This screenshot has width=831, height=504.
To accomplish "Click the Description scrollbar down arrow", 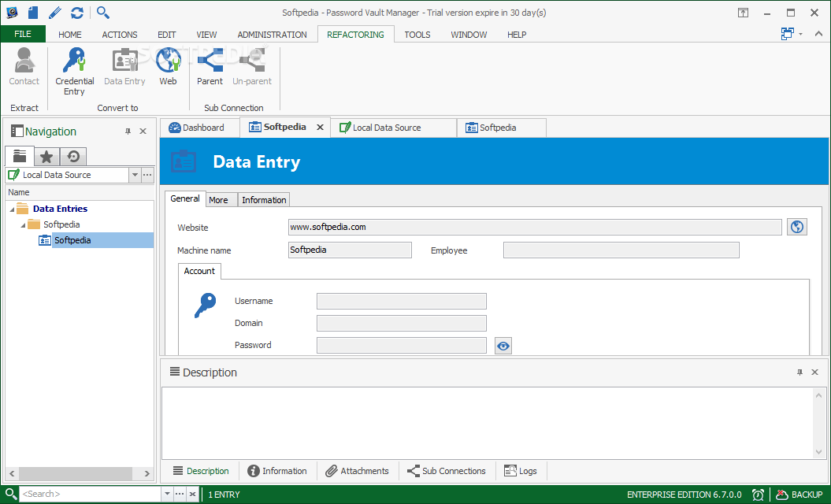I will coord(819,452).
